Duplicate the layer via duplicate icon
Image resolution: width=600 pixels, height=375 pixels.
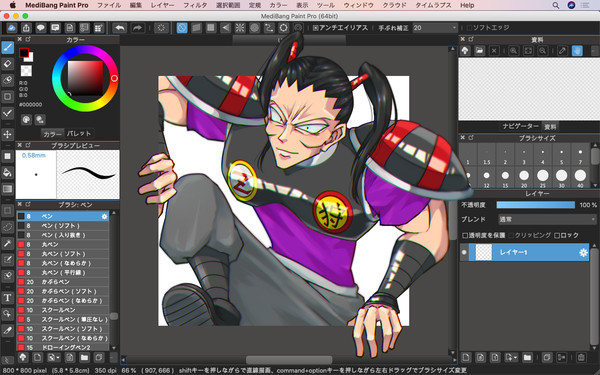tap(547, 357)
